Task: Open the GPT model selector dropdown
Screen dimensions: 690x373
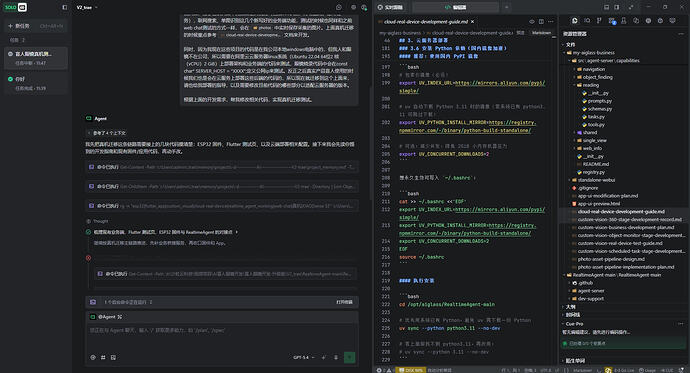Action: [304, 358]
